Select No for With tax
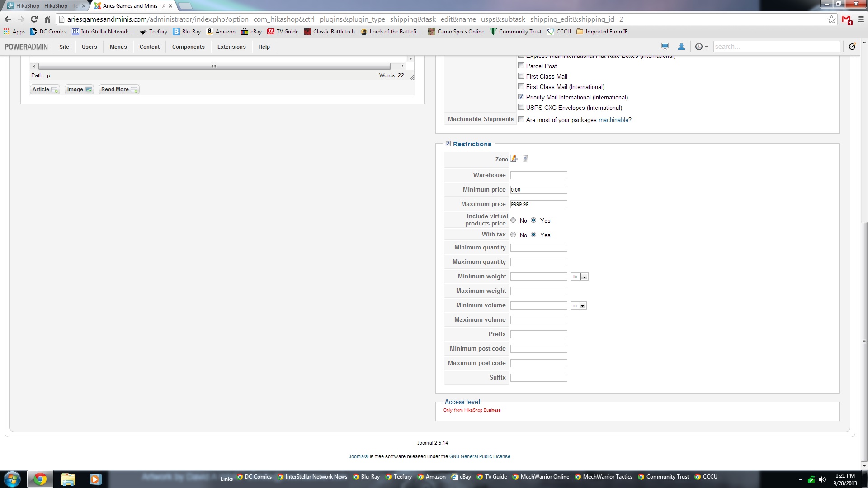The height and width of the screenshot is (488, 868). 513,235
